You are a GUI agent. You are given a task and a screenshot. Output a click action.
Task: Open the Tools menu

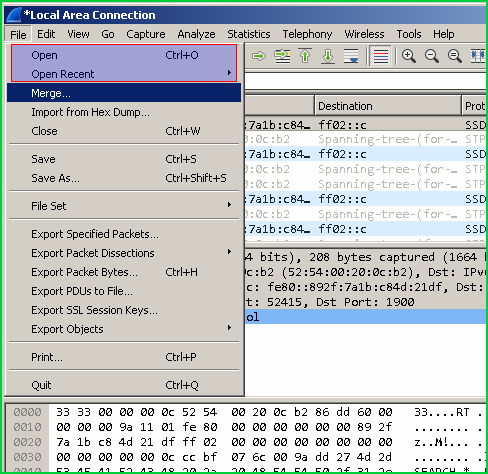[x=409, y=34]
